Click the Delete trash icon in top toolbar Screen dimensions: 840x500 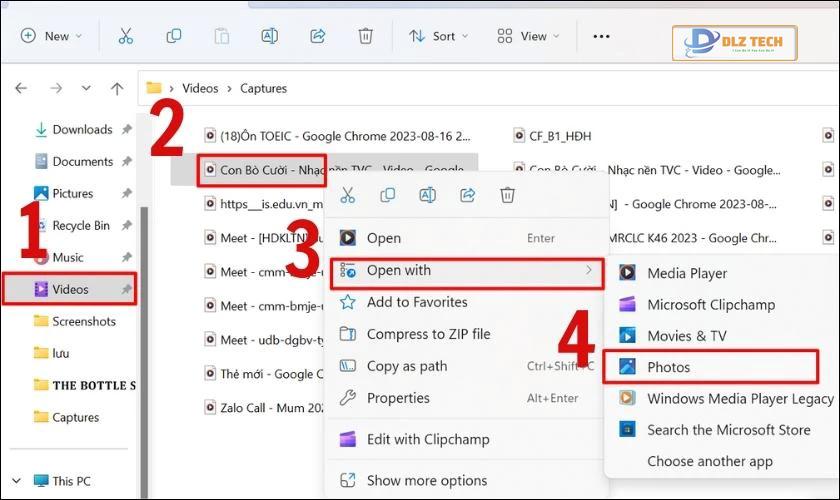click(365, 36)
